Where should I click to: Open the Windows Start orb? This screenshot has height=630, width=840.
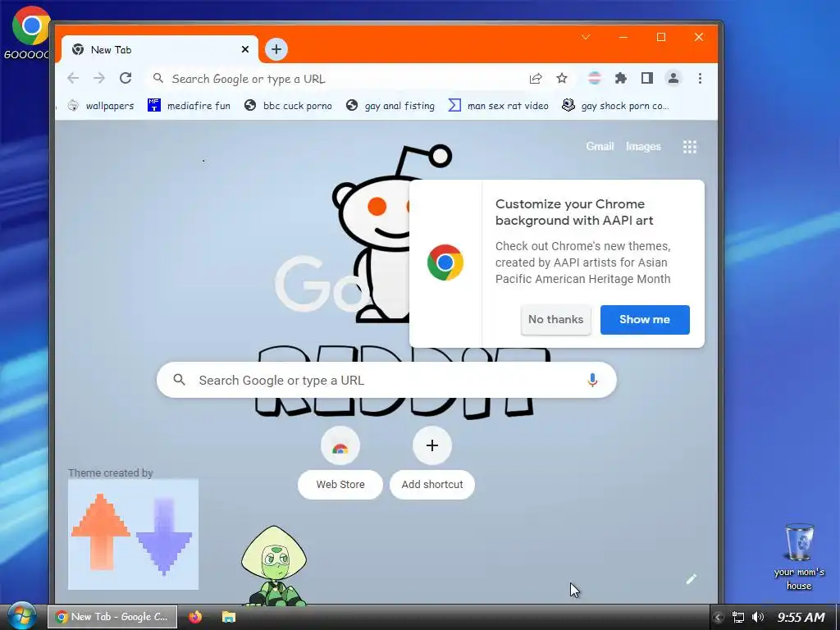[21, 615]
